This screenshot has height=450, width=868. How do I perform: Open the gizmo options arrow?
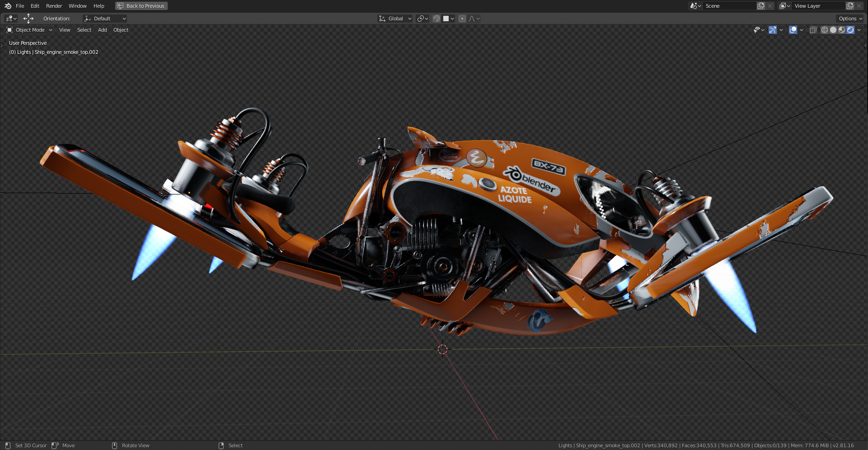(x=781, y=30)
